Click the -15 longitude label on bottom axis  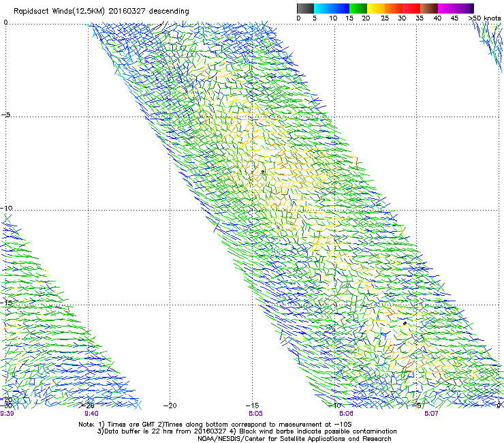click(x=252, y=406)
